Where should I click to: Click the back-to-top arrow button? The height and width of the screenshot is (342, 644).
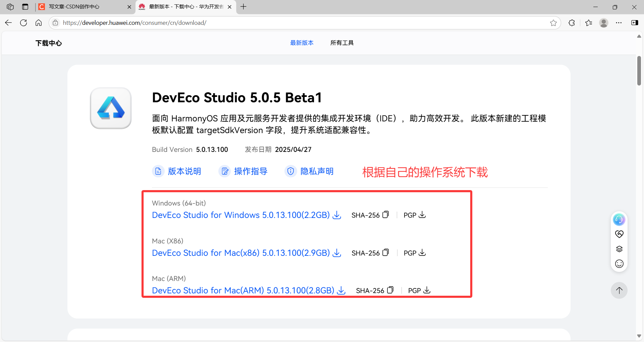[619, 290]
